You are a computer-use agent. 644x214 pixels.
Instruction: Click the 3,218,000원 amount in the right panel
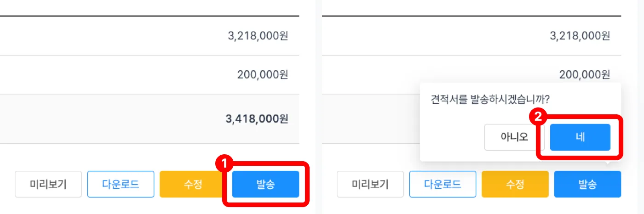[x=580, y=35]
